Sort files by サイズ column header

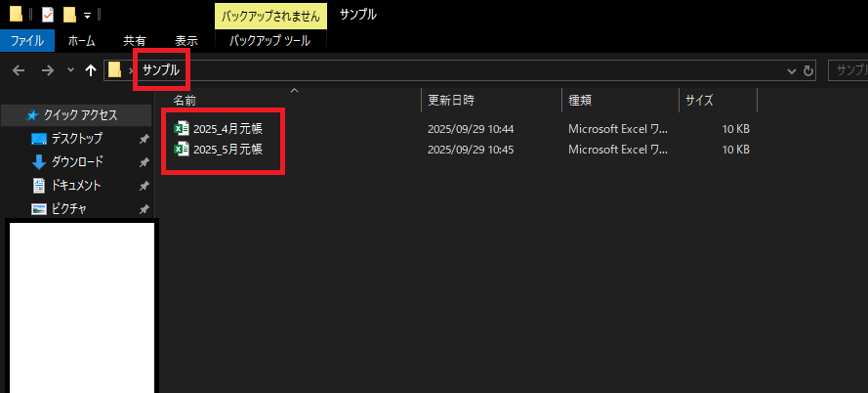point(699,100)
